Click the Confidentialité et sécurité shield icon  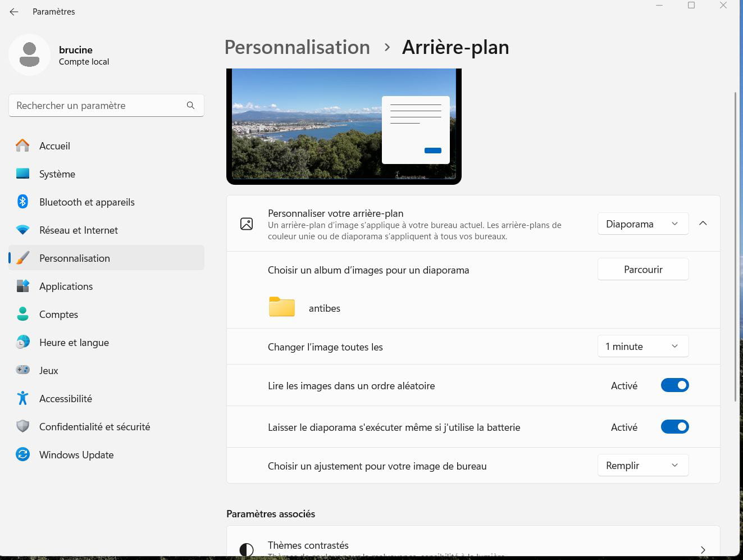pyautogui.click(x=22, y=426)
